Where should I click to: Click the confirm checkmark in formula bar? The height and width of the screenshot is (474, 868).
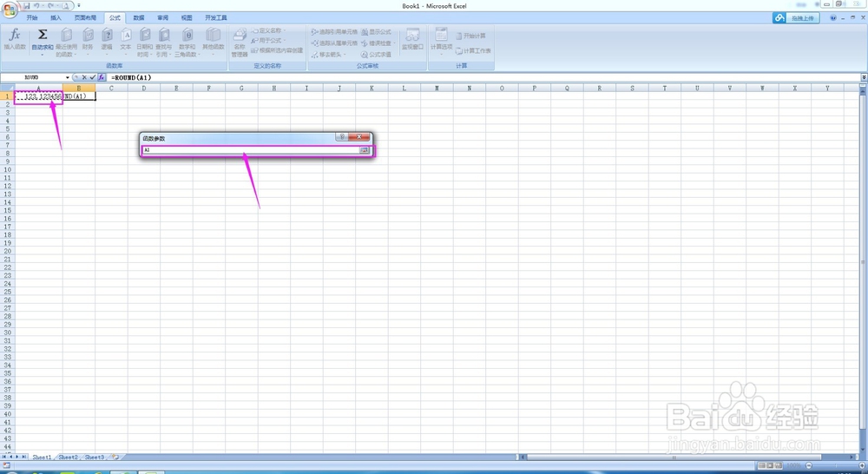[93, 77]
